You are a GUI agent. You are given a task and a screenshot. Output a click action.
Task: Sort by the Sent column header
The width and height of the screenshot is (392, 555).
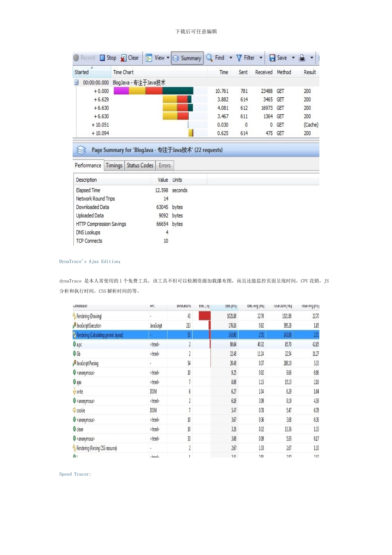pyautogui.click(x=243, y=72)
